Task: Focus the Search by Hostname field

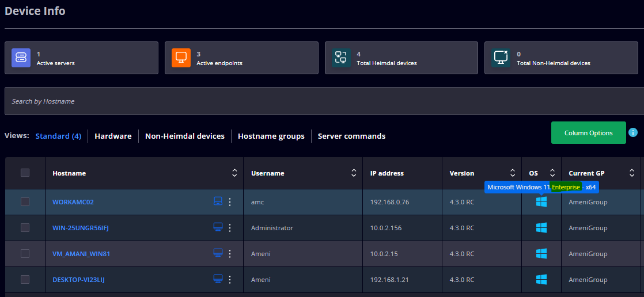Action: tap(324, 101)
